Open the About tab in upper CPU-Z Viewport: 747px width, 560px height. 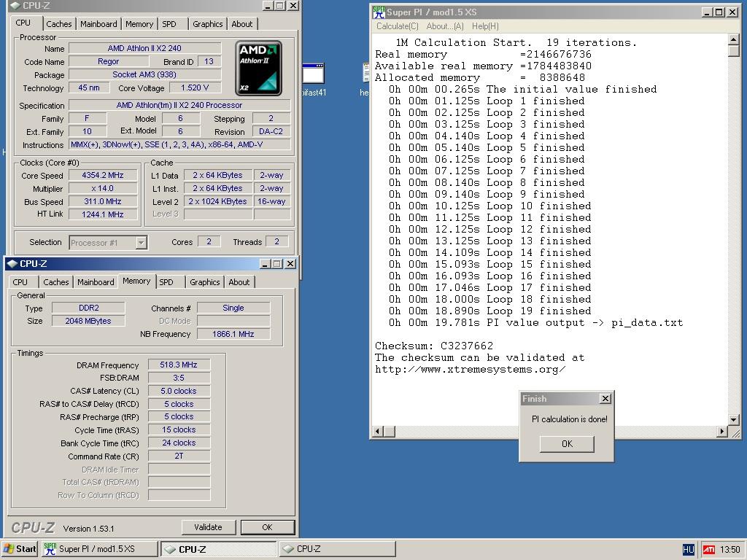(242, 24)
